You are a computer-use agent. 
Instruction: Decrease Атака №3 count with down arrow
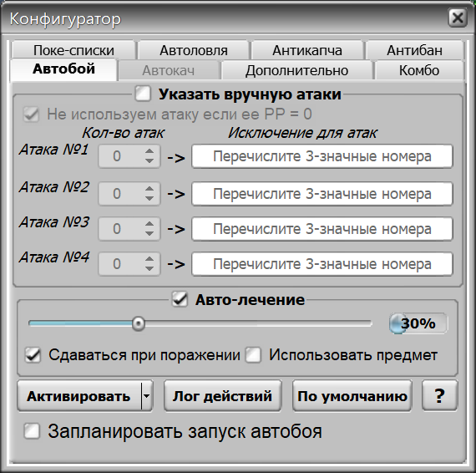149,234
